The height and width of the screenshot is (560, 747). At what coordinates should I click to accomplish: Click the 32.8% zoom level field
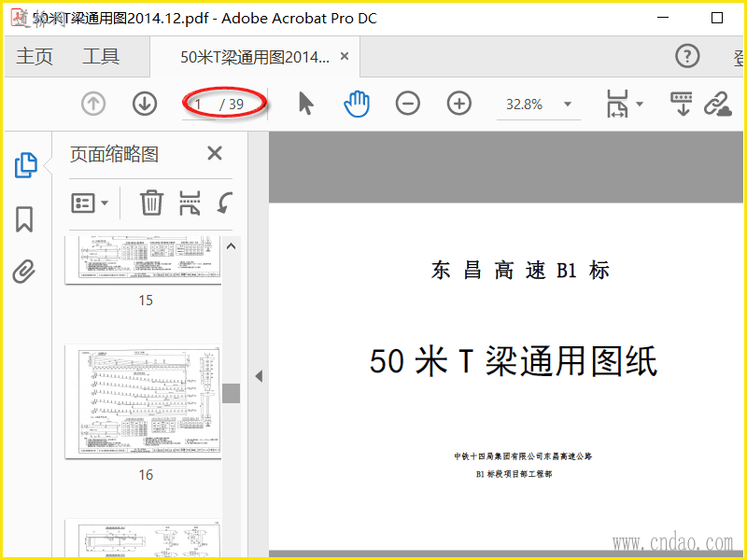(524, 105)
